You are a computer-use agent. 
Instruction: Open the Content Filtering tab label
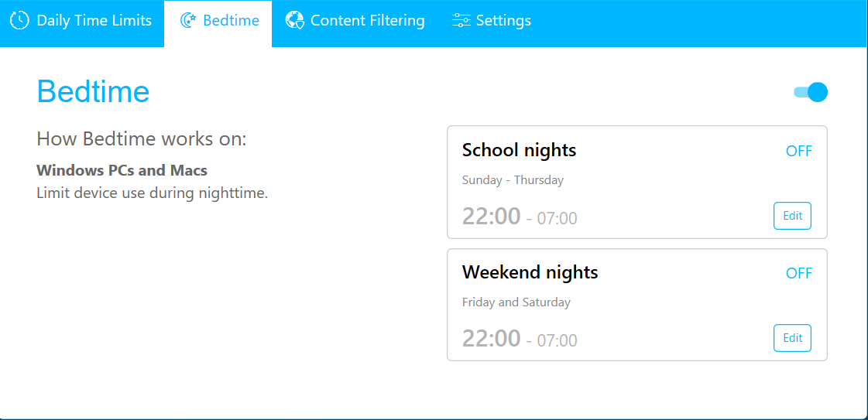(x=367, y=21)
